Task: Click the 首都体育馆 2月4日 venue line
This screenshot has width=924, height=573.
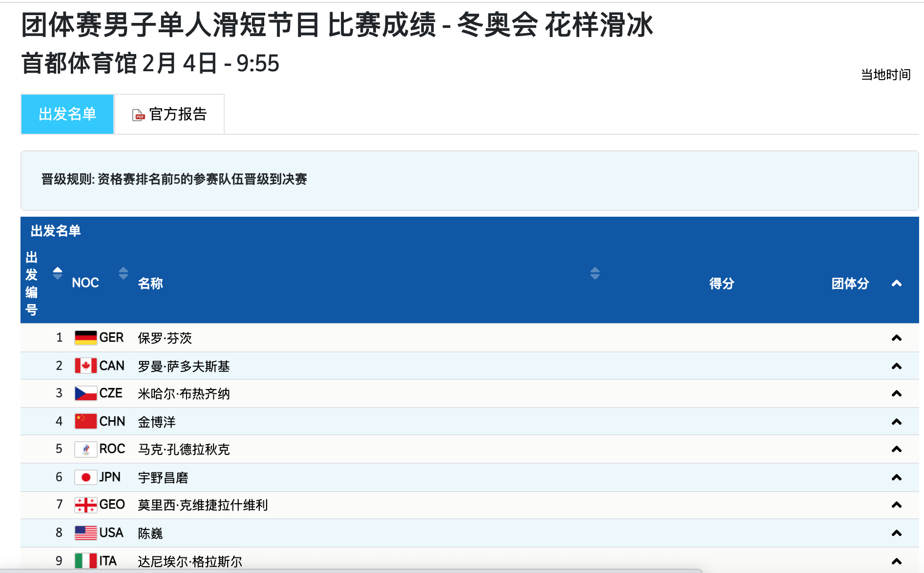Action: (x=150, y=63)
